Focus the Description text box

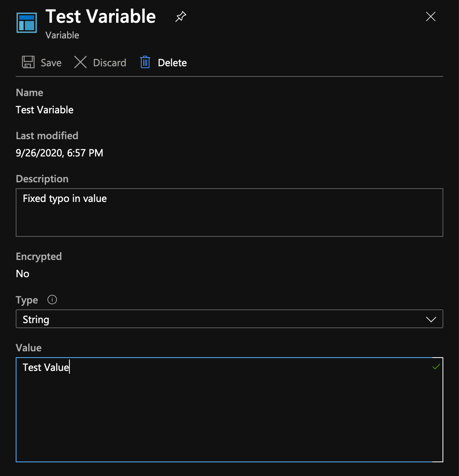(x=229, y=213)
